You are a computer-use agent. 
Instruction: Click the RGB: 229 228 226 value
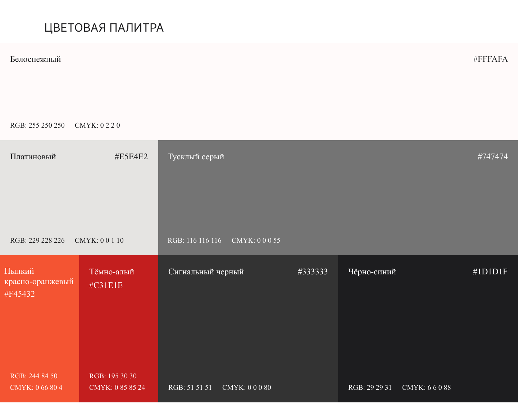[x=37, y=241]
